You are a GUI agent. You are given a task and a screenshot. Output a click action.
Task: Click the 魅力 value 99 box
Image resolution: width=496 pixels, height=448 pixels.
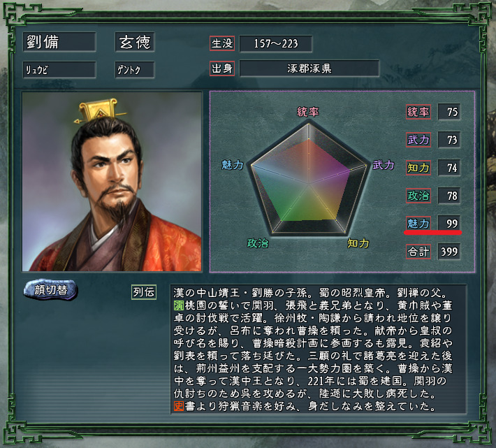(449, 224)
